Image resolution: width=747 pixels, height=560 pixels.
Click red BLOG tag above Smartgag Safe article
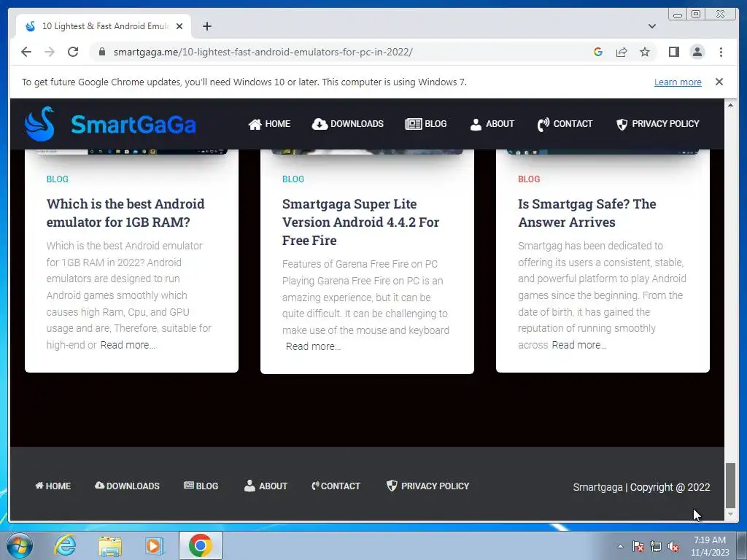(x=529, y=179)
